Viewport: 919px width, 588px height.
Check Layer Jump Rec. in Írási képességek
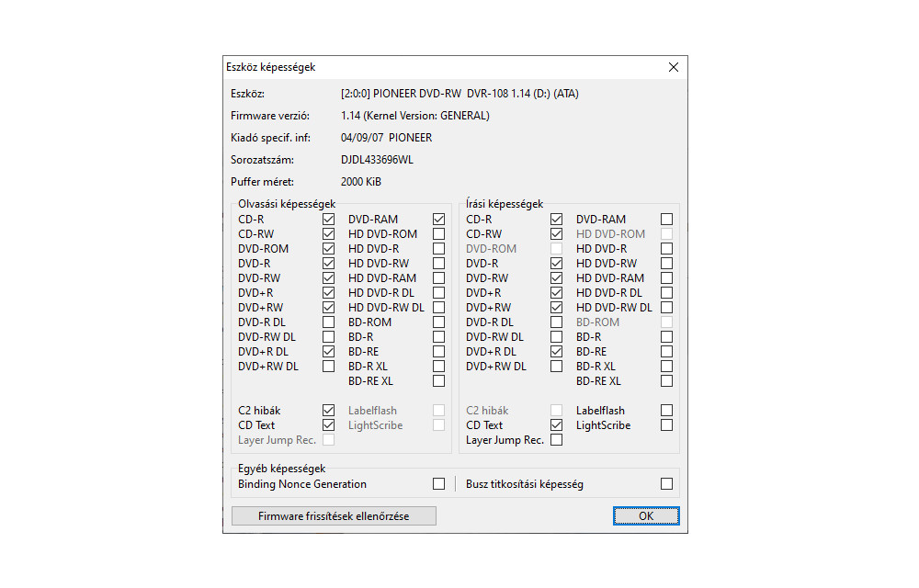(x=556, y=440)
